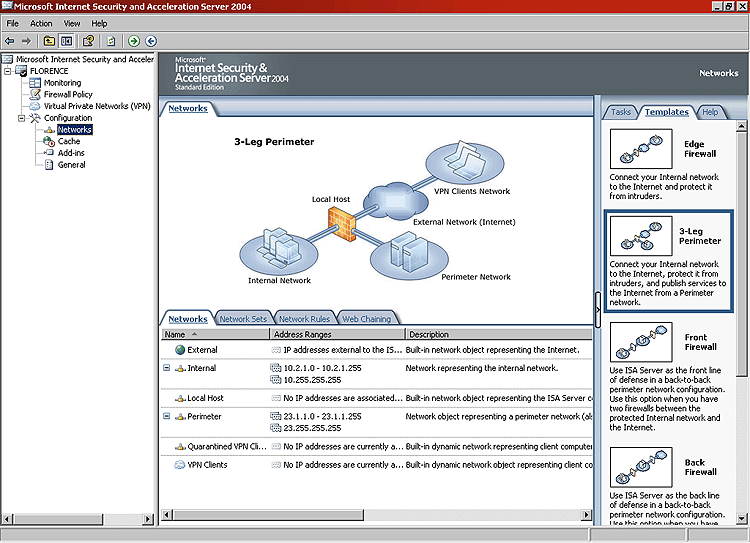
Task: Open the Help menu
Action: 99,23
